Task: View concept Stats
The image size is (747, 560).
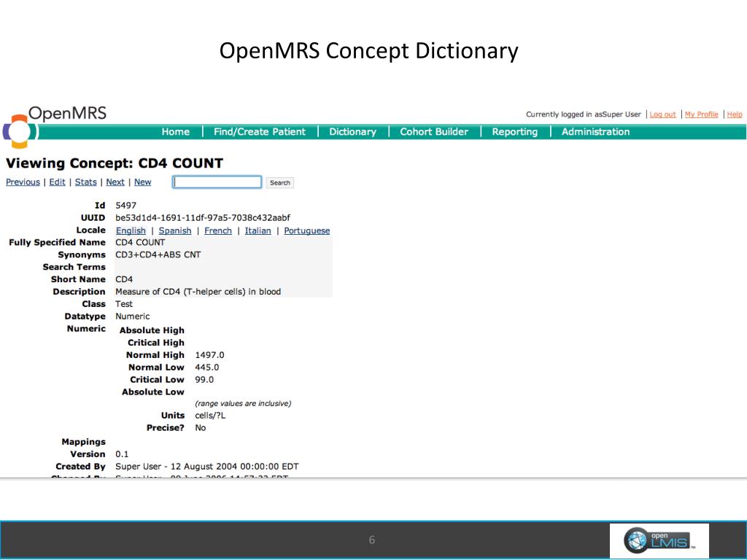Action: 86,182
